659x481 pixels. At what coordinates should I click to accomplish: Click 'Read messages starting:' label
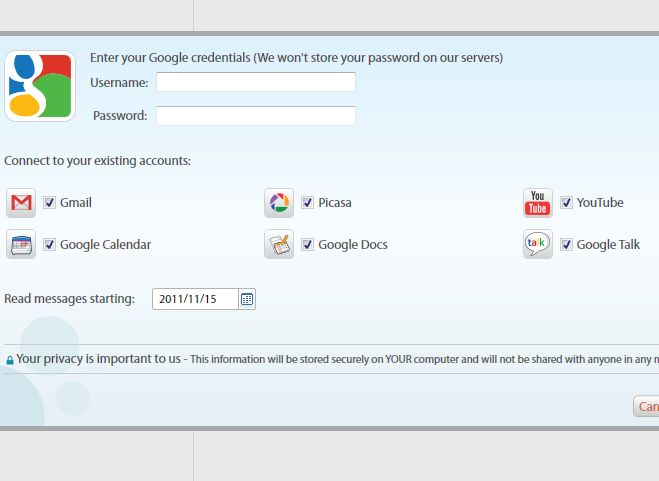click(69, 299)
